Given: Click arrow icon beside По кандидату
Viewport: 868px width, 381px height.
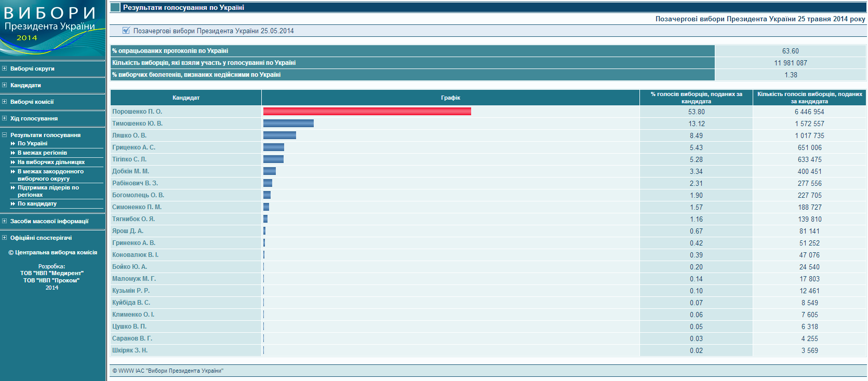Looking at the screenshot, I should (x=13, y=203).
